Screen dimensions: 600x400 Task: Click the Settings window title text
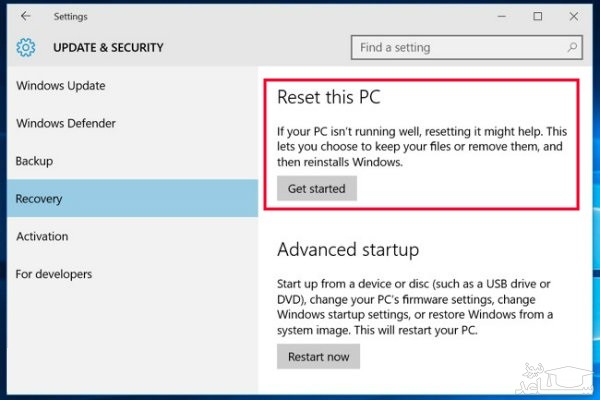(x=70, y=16)
